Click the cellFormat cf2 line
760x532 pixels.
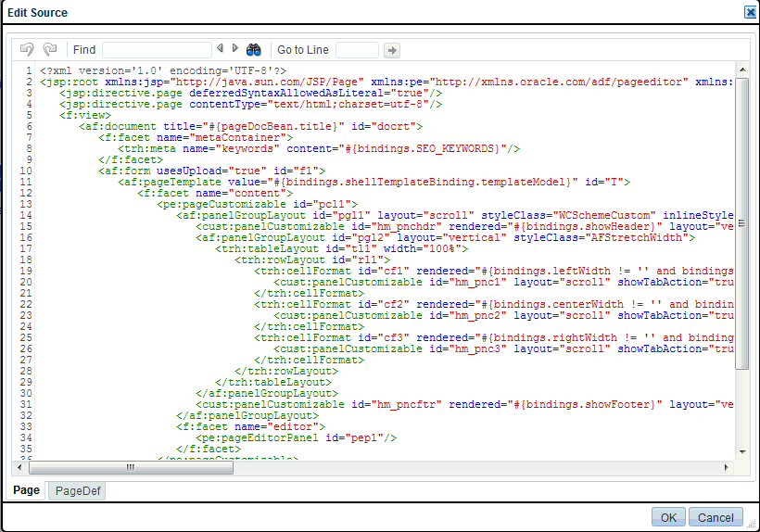[493, 305]
